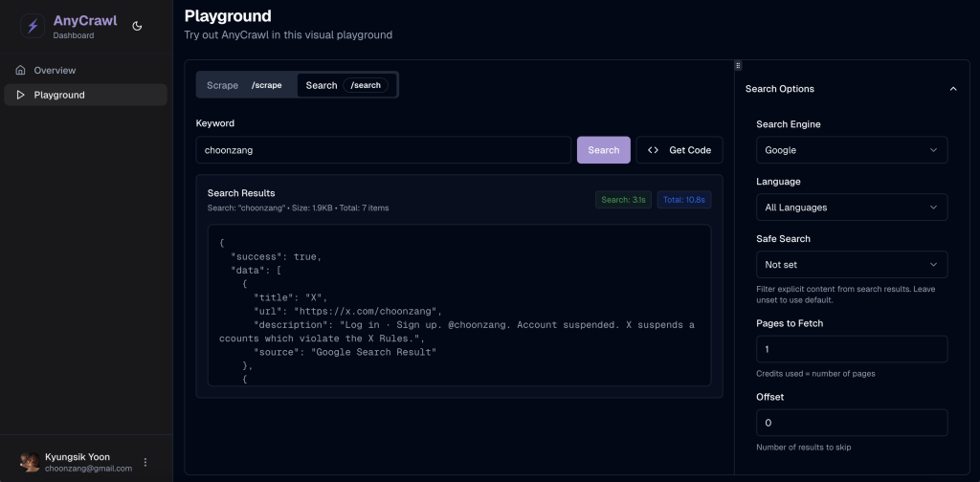This screenshot has width=980, height=482.
Task: Click the "source" line in JSON output
Action: pos(345,352)
